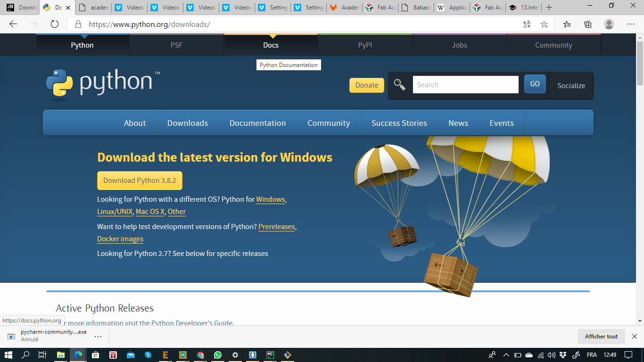Click the GO search button
Viewport: 644px width, 362px height.
point(535,84)
